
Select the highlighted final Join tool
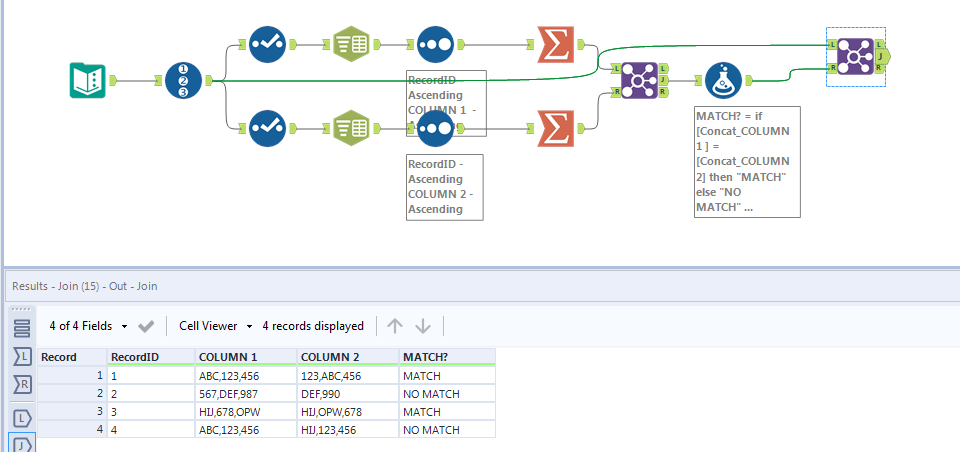856,56
